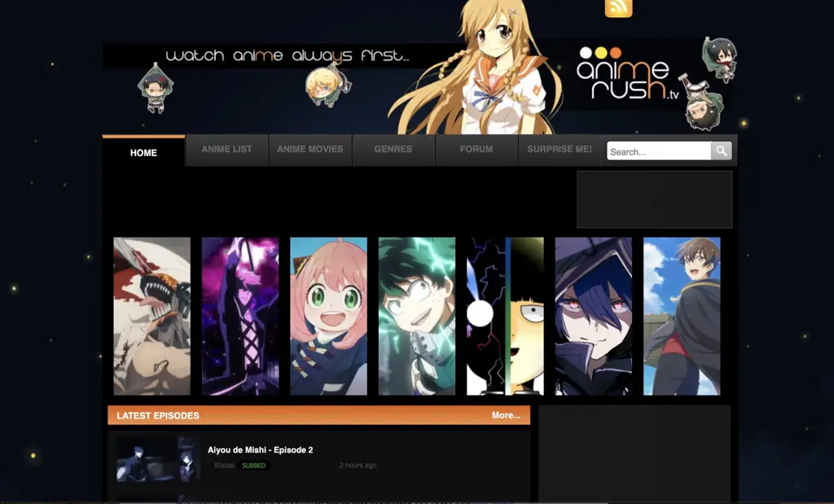Open the Chainsaw Man poster thumbnail
This screenshot has width=834, height=504.
152,317
